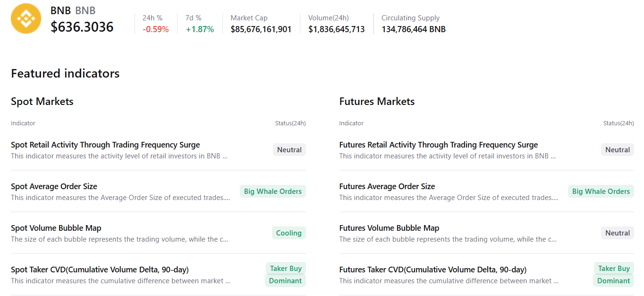
Task: Click Neutral badge for Futures Volume Bubble Map
Action: click(x=617, y=233)
